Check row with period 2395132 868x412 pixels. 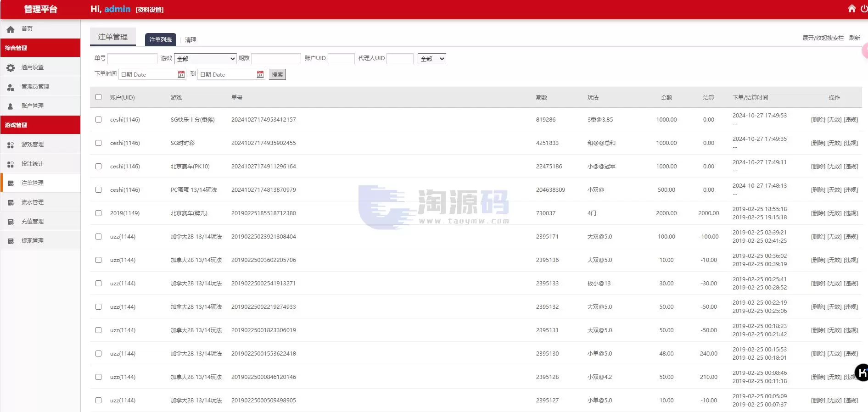98,306
